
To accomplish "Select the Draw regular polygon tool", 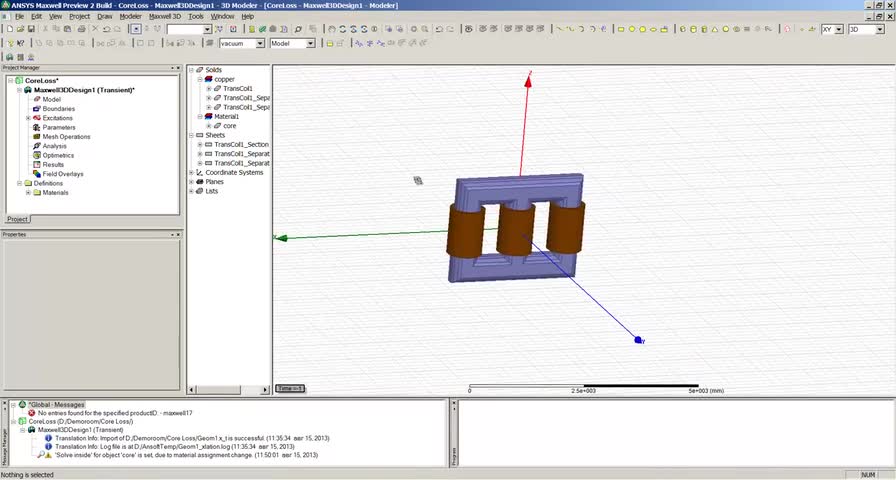I will [642, 29].
